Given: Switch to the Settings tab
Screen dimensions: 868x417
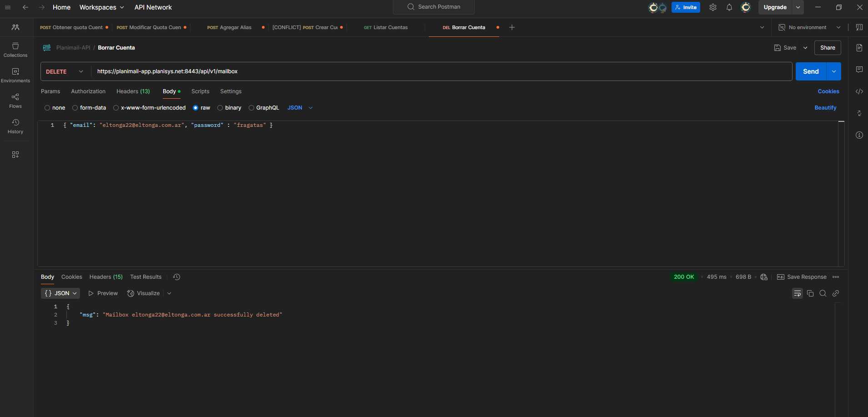Looking at the screenshot, I should tap(231, 91).
